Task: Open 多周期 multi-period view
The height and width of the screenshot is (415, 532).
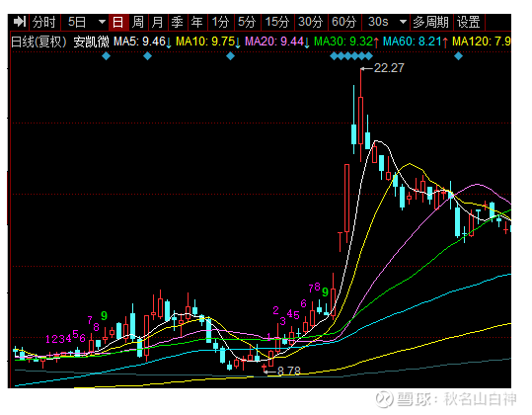Action: 430,22
